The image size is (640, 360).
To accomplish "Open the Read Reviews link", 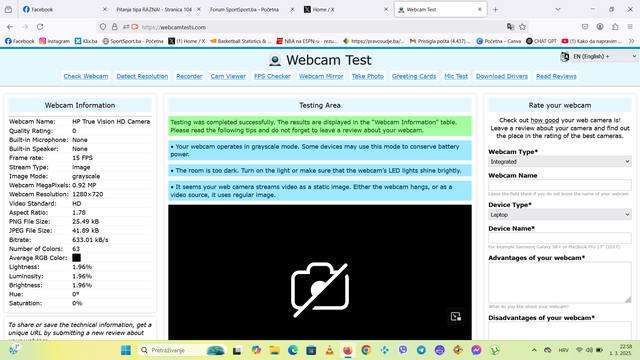I will (556, 76).
